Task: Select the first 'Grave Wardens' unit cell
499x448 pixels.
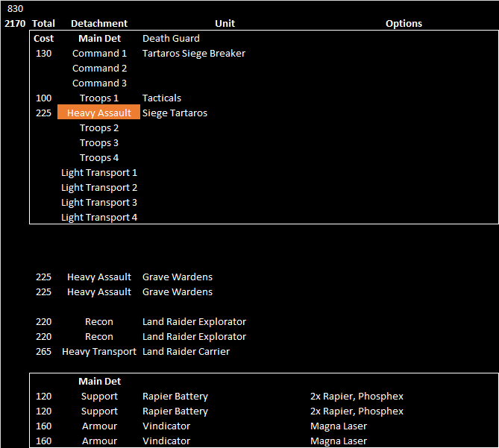Action: (178, 277)
